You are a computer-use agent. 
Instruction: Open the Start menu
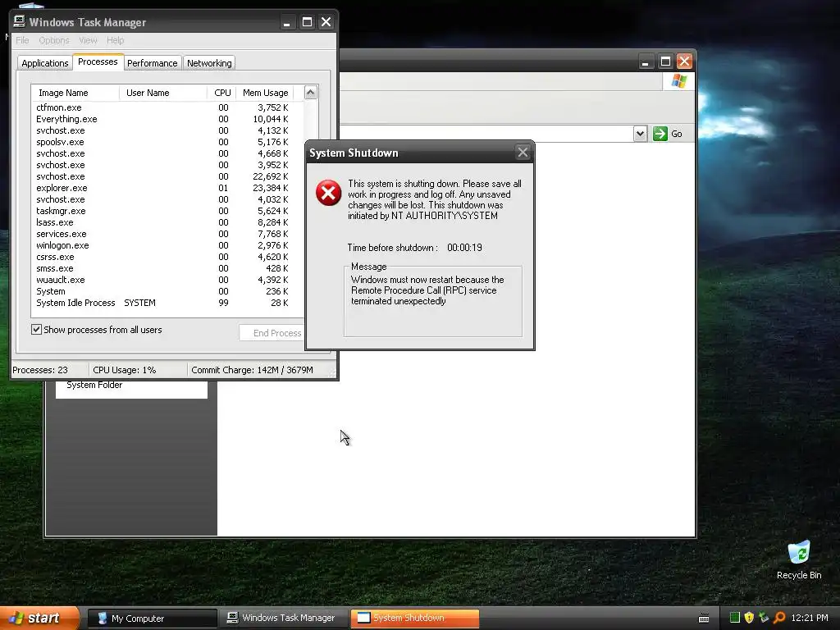(x=39, y=619)
